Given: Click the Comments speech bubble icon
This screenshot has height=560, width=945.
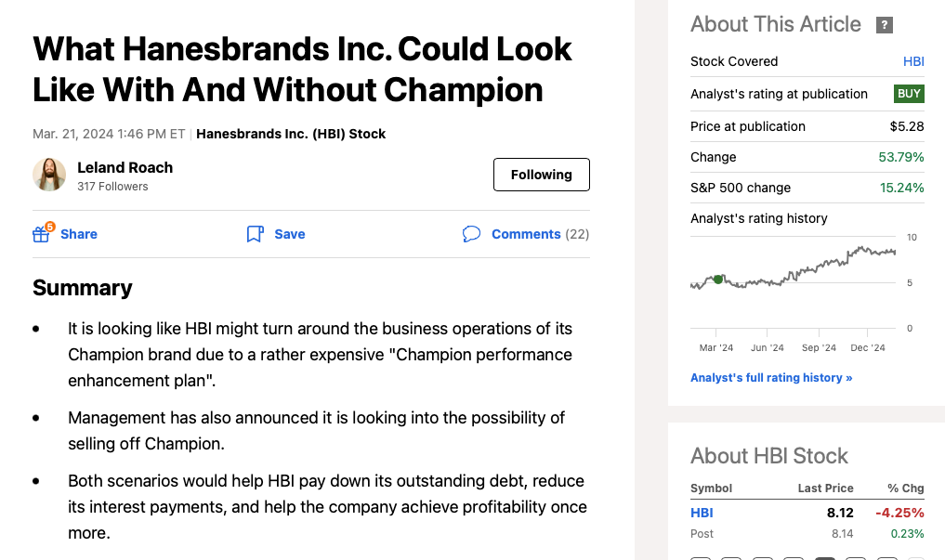Looking at the screenshot, I should [x=471, y=234].
